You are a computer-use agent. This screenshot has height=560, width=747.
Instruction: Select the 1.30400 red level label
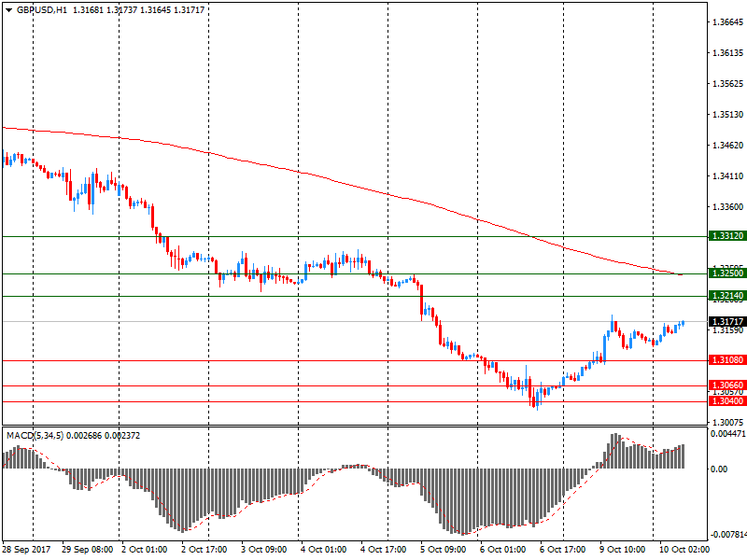point(727,401)
